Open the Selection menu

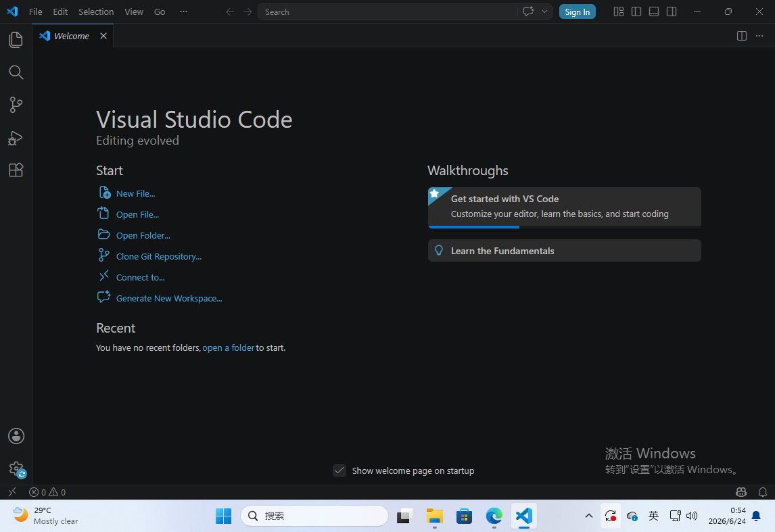click(96, 12)
